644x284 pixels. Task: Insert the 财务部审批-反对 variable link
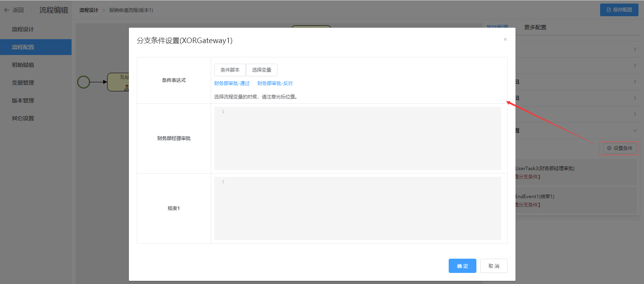click(275, 83)
